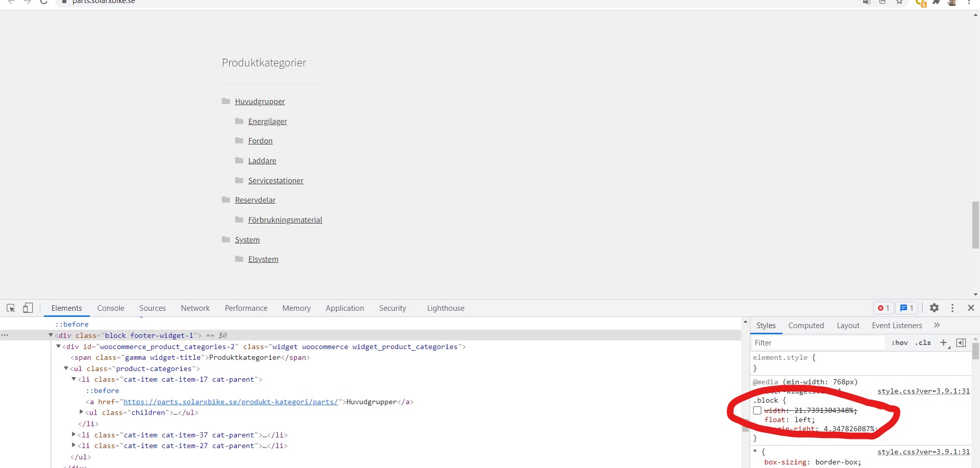
Task: Close the DevTools panel
Action: pos(971,308)
